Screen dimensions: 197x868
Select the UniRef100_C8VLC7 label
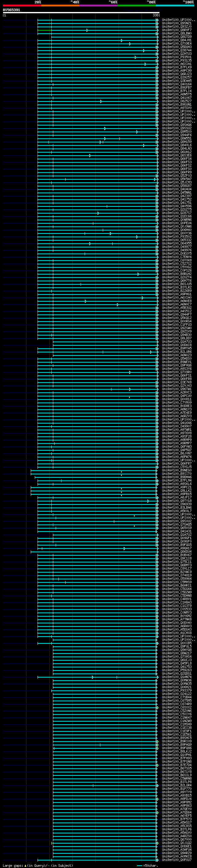tap(176, 568)
